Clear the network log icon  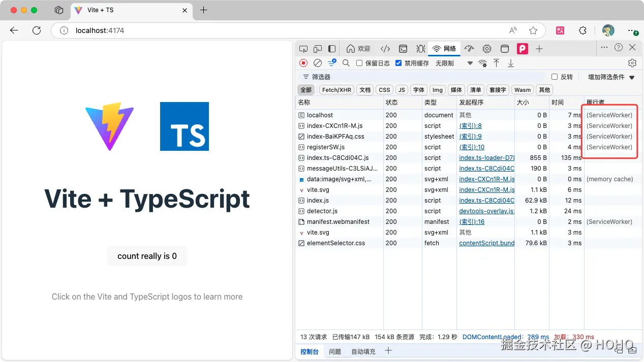[318, 63]
